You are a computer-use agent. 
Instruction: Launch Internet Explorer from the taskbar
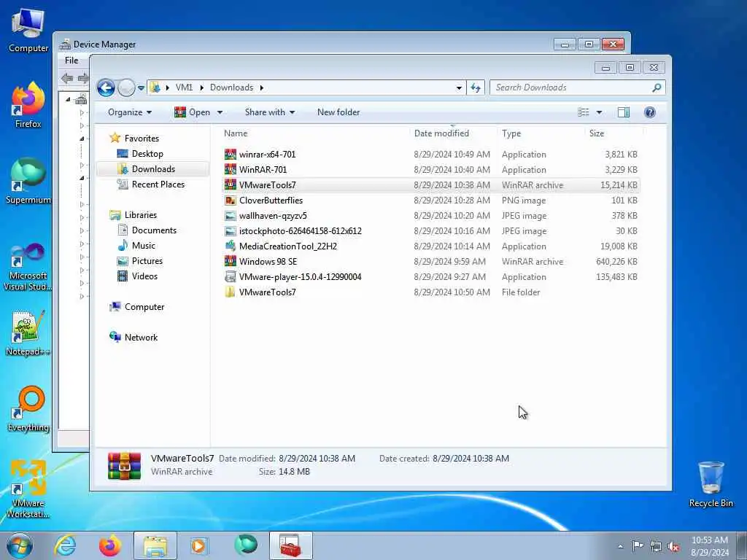65,545
